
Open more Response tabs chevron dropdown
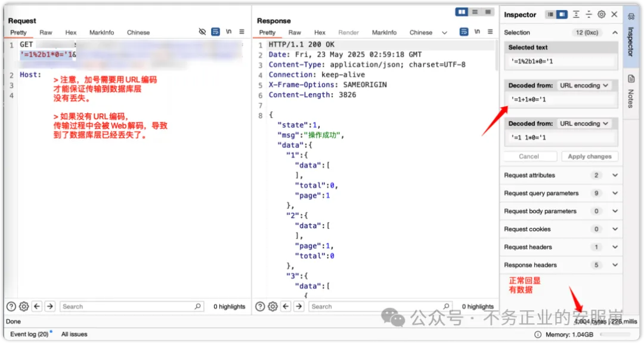[444, 32]
